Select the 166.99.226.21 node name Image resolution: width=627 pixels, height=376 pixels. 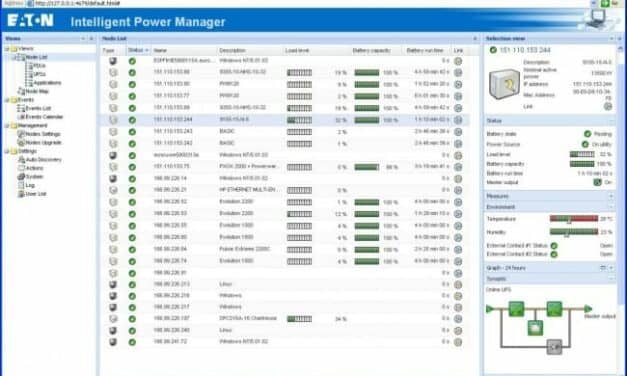click(170, 190)
